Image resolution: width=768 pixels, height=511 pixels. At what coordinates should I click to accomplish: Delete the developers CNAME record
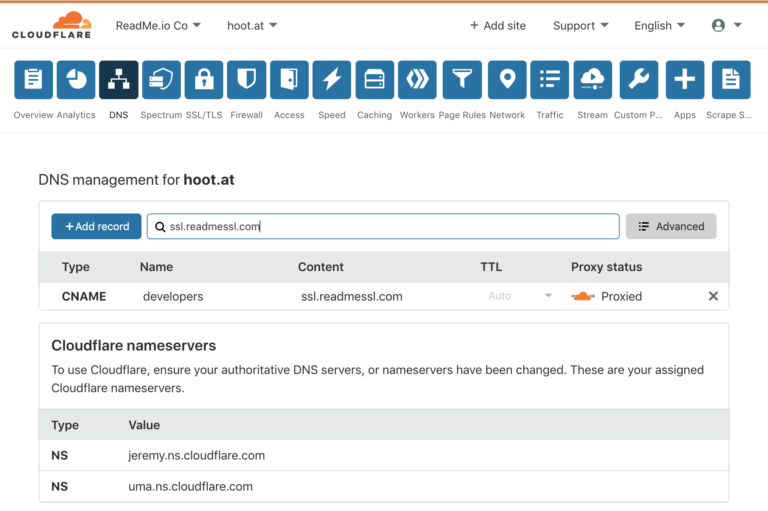tap(713, 296)
